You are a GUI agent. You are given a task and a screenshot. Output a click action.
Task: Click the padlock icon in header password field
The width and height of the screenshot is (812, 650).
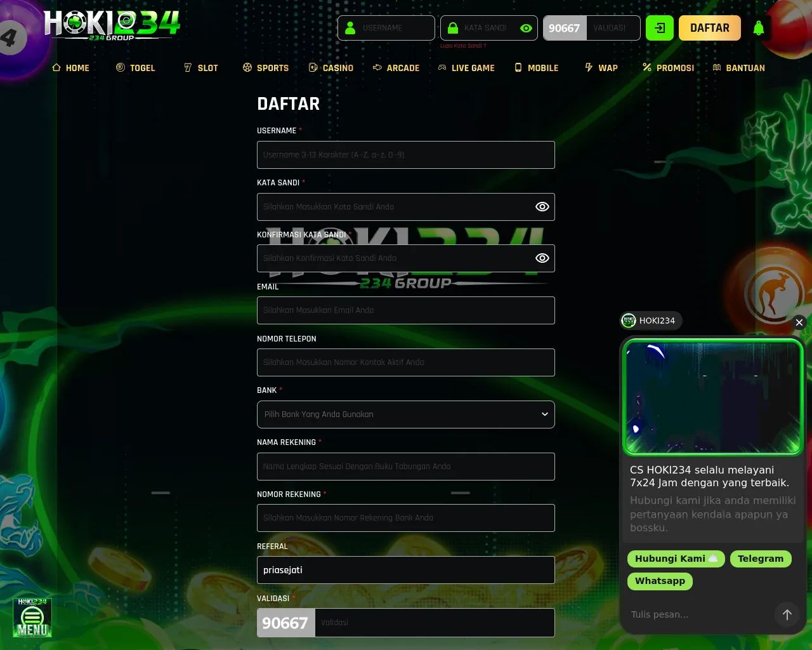453,28
